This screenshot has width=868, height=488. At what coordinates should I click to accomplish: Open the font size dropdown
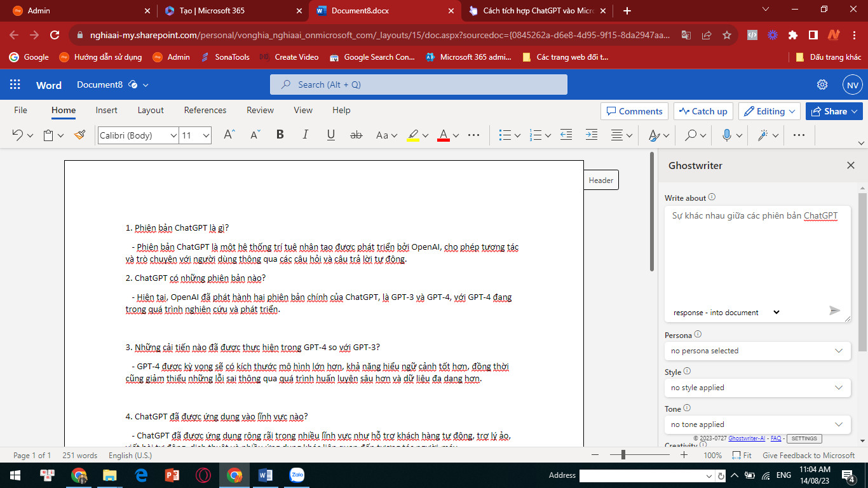[205, 135]
